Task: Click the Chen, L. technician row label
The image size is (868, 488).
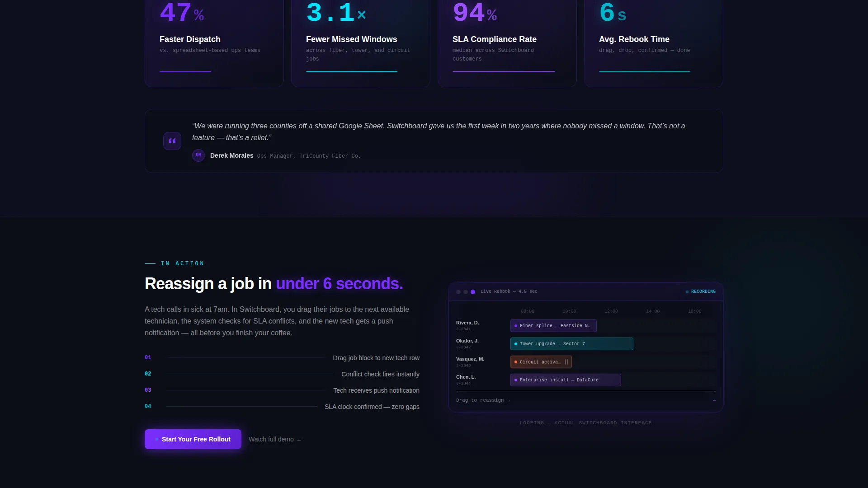Action: (x=466, y=377)
